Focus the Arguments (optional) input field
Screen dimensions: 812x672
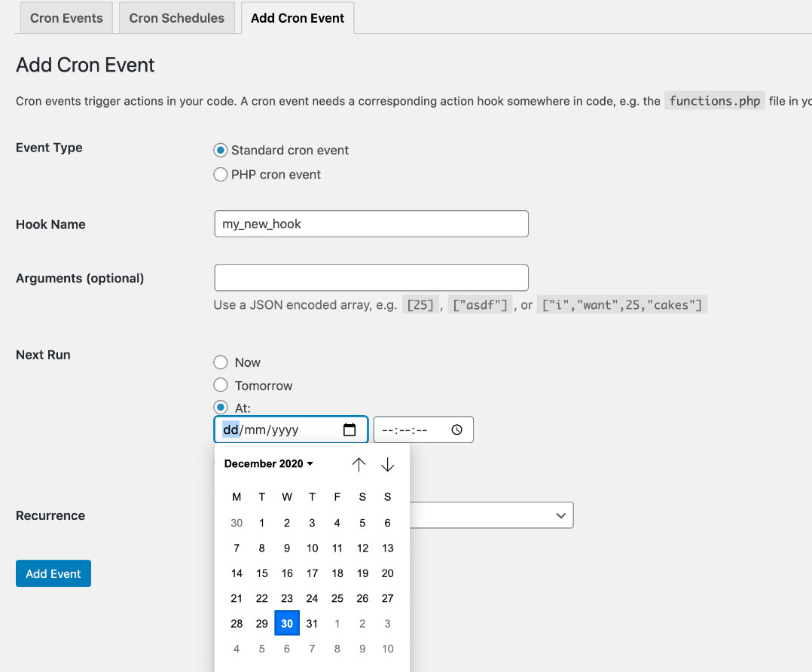pos(371,278)
